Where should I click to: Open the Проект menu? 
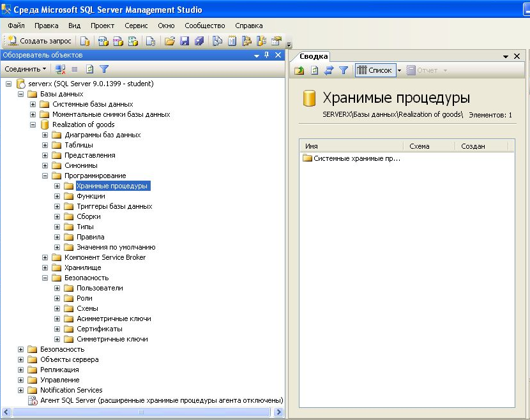coord(102,26)
